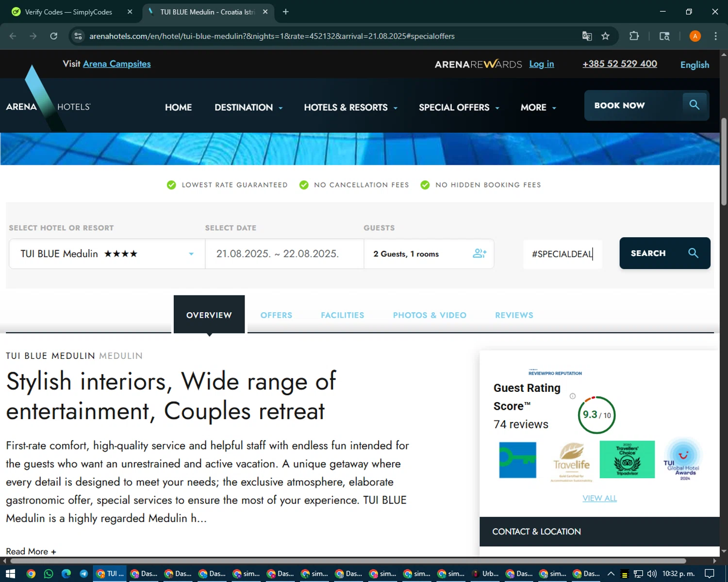Open Telegram from the taskbar

click(x=84, y=574)
